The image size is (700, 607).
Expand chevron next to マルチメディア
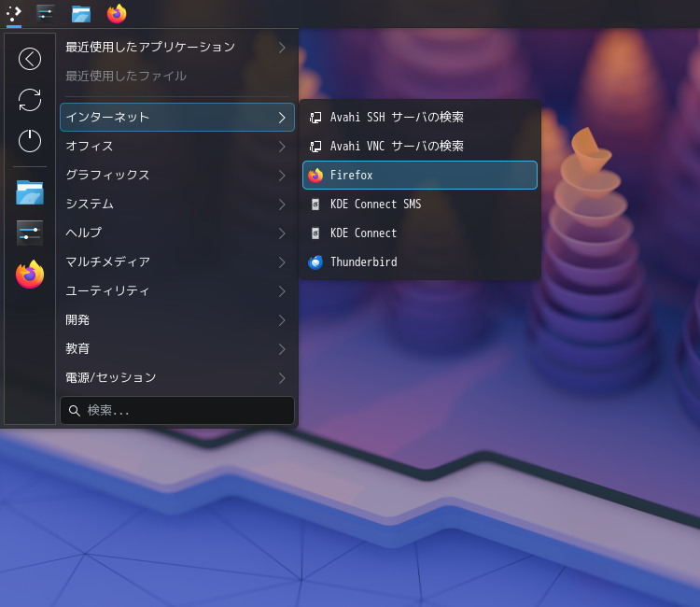pyautogui.click(x=282, y=262)
